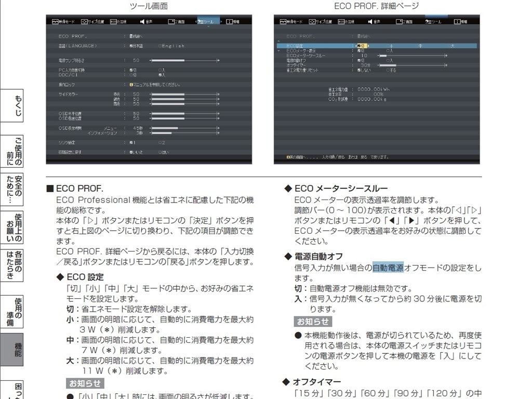Screen dimensions: 532x399
Task: Click 色温度 icon in ツール画面 menu bar
Action: coord(113,21)
